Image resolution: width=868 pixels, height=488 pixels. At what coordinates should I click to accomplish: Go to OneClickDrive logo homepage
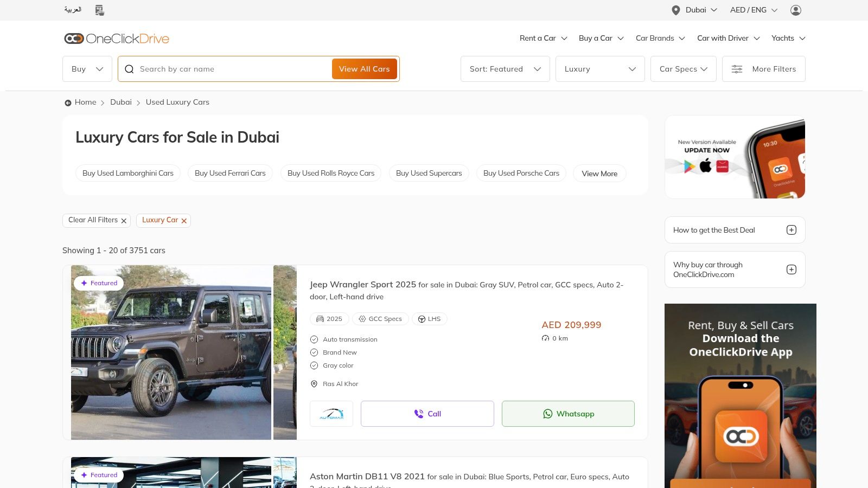point(117,38)
